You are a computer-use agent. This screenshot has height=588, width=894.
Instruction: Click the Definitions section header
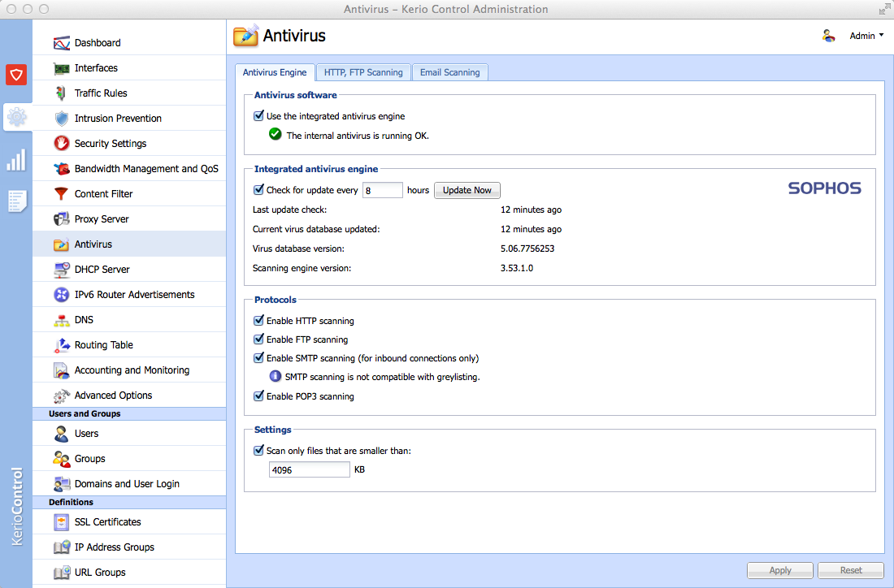coord(129,502)
